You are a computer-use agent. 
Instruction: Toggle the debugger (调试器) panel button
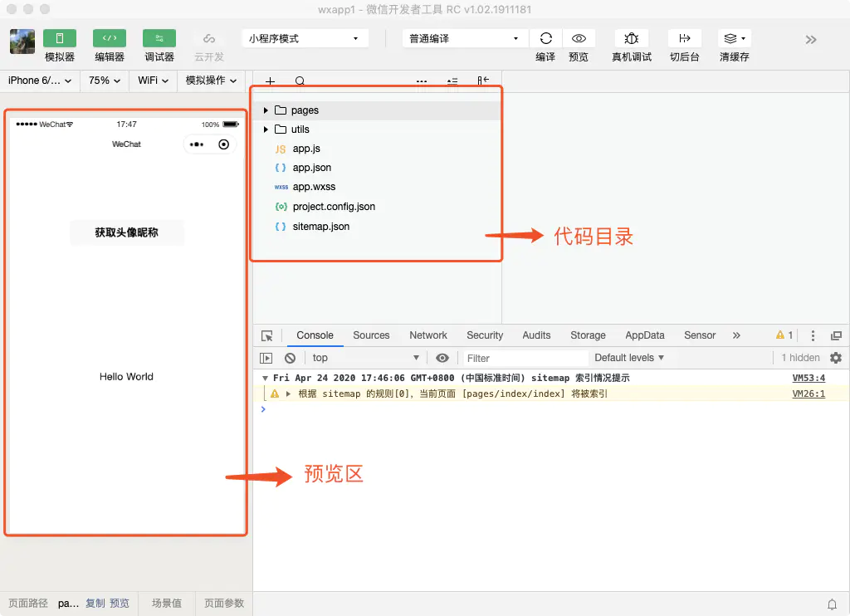[x=159, y=38]
